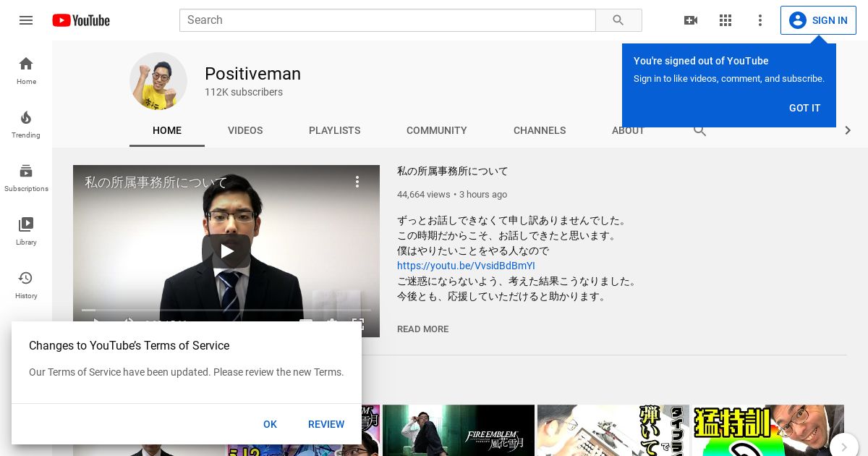
Task: Click OK in the Terms of Service dialog
Action: (x=270, y=424)
